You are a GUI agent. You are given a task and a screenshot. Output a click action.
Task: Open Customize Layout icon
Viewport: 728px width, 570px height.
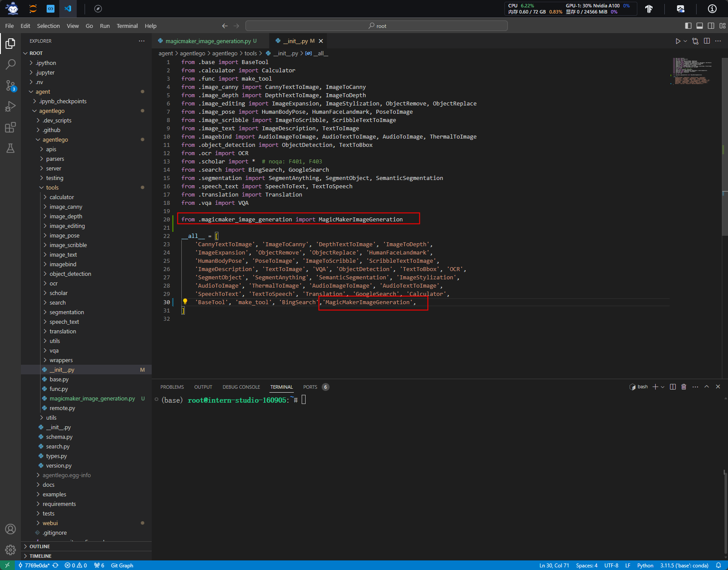(722, 26)
